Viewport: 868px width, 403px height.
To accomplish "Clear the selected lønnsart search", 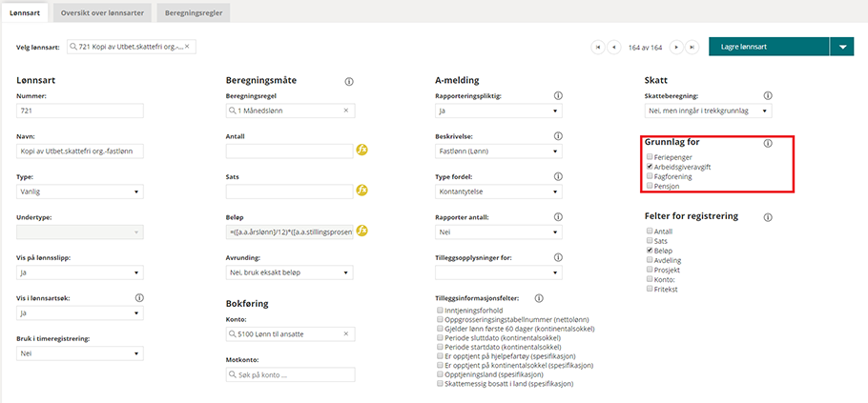I will [x=187, y=47].
